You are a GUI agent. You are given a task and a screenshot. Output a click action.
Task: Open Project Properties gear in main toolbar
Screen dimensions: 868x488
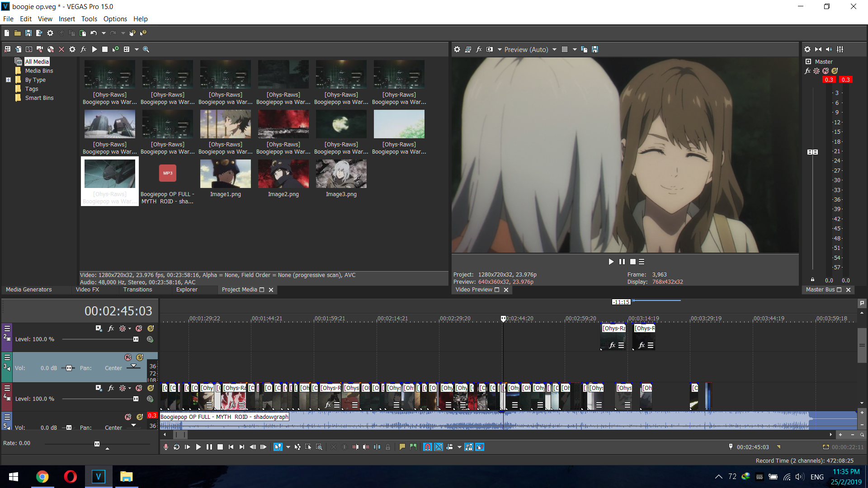[x=50, y=33]
